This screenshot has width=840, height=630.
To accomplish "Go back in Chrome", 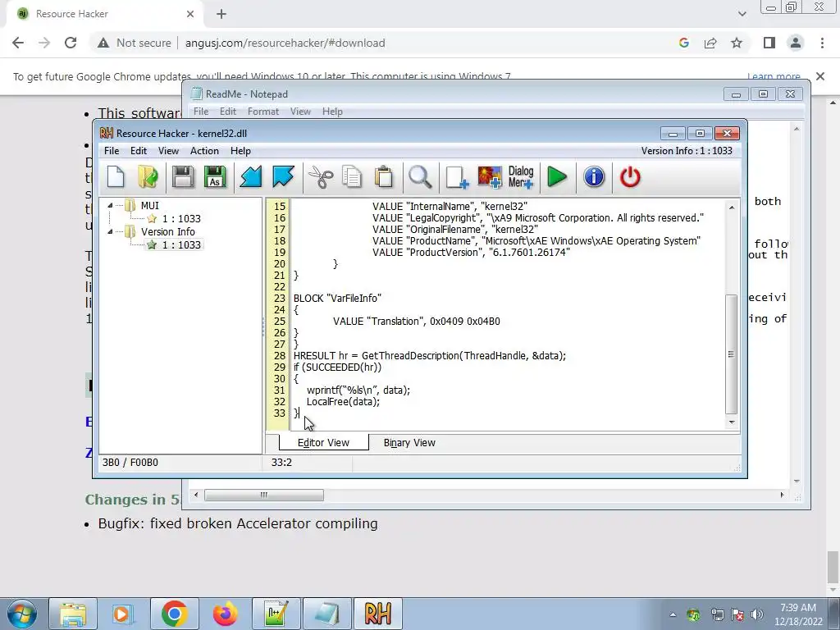I will click(x=18, y=43).
